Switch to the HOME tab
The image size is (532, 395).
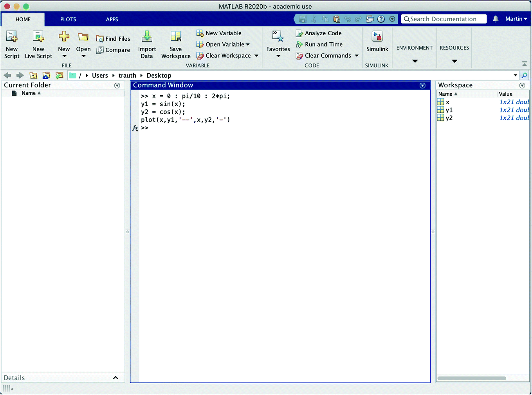pos(23,19)
